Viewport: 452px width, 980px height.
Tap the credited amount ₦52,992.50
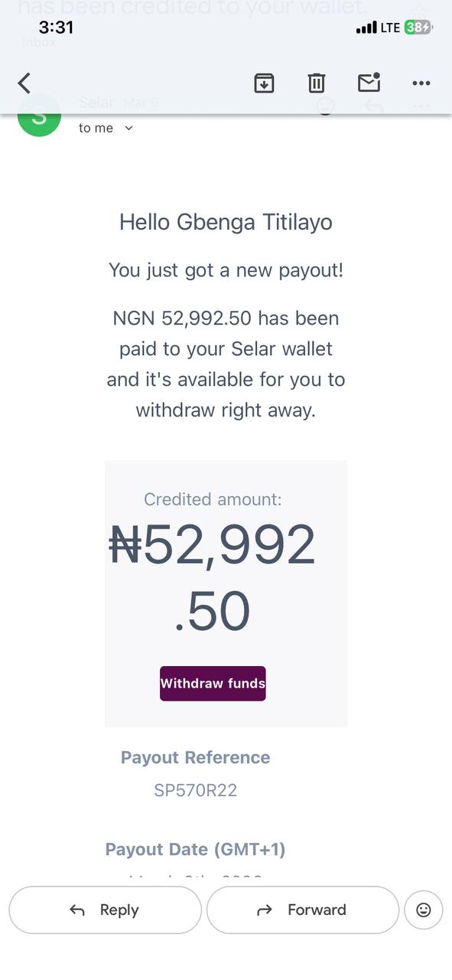point(213,574)
